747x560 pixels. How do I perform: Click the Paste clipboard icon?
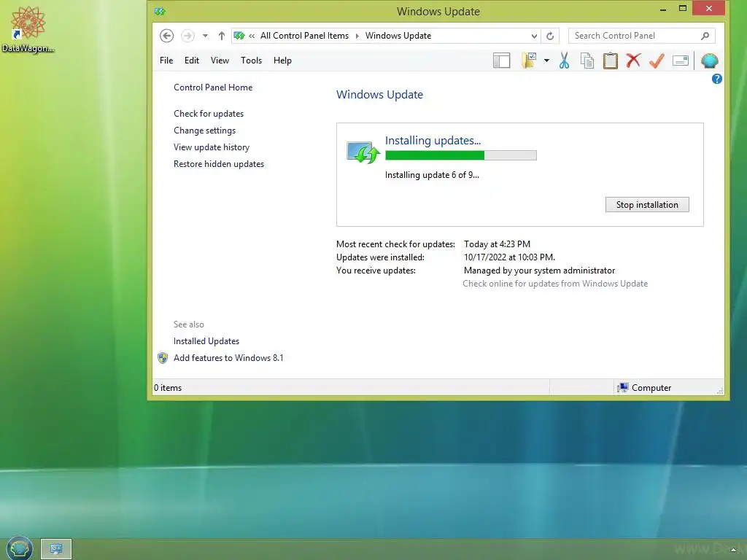click(611, 61)
